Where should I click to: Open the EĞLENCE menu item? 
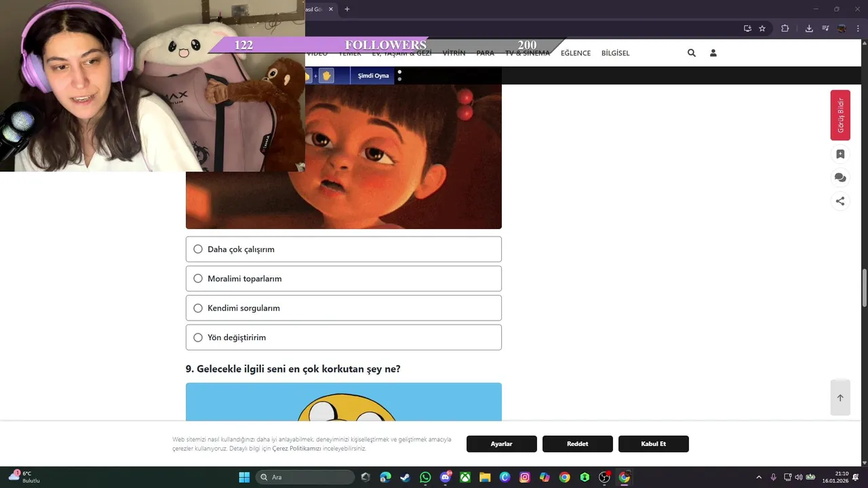[576, 53]
